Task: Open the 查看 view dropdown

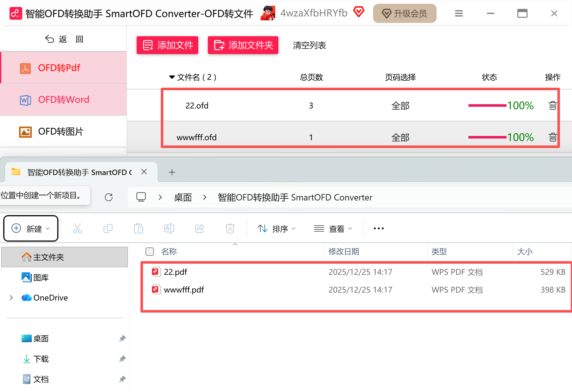Action: pyautogui.click(x=333, y=228)
